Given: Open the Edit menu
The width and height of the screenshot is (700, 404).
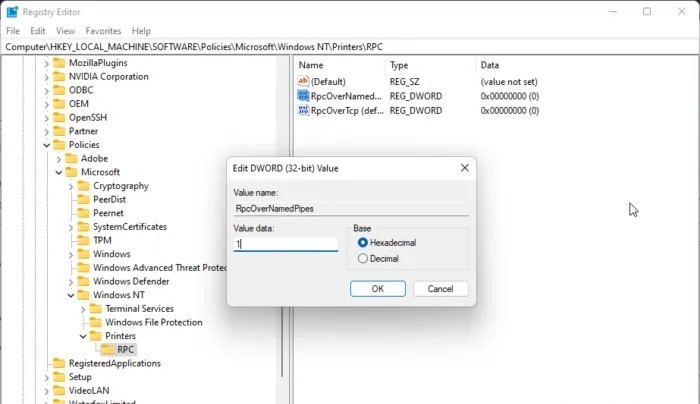Looking at the screenshot, I should [38, 31].
